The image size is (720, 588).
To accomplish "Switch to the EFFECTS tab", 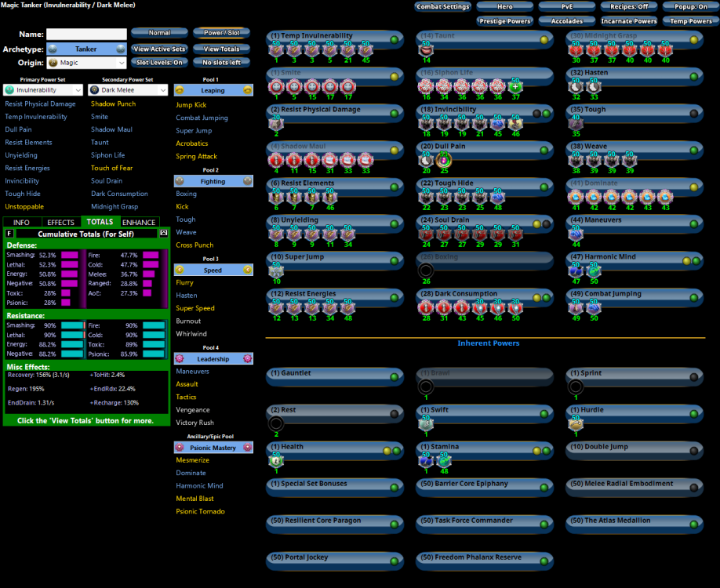I will [61, 223].
